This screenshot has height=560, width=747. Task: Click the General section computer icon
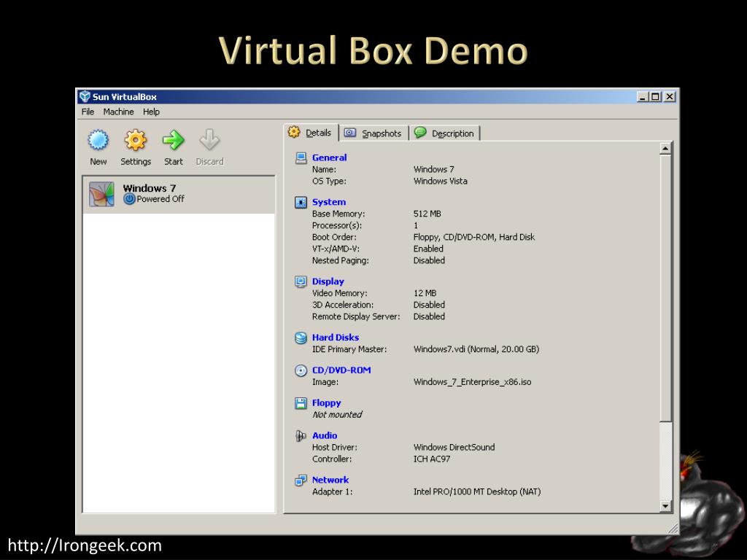click(x=301, y=157)
